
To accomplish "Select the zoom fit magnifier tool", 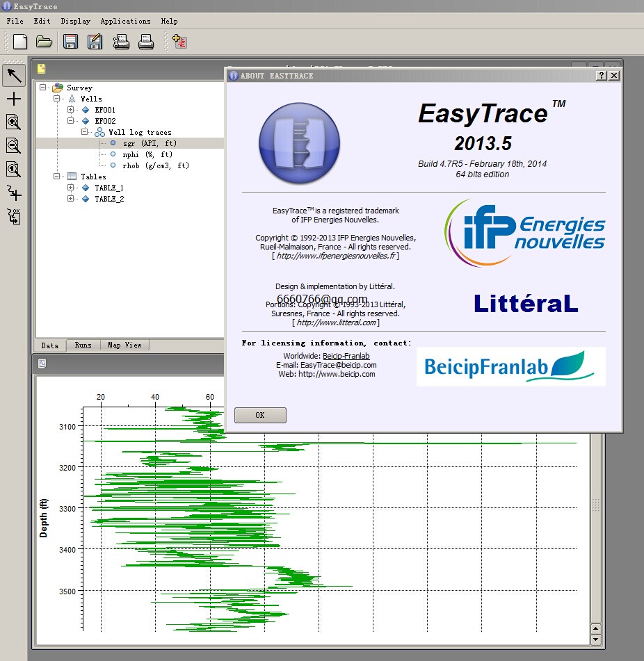I will point(13,170).
